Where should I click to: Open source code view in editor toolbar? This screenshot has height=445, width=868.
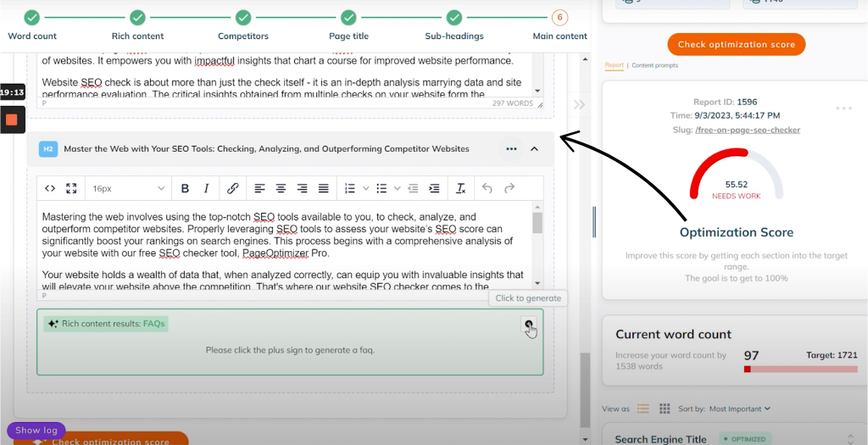[50, 188]
